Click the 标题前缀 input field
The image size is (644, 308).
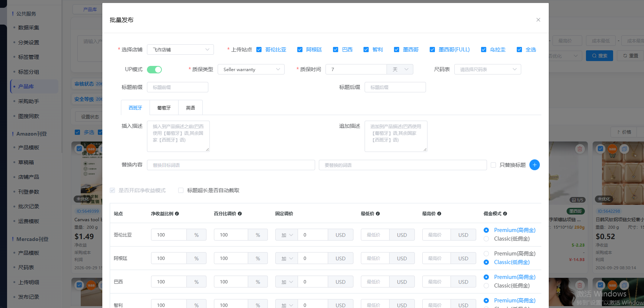click(x=177, y=87)
